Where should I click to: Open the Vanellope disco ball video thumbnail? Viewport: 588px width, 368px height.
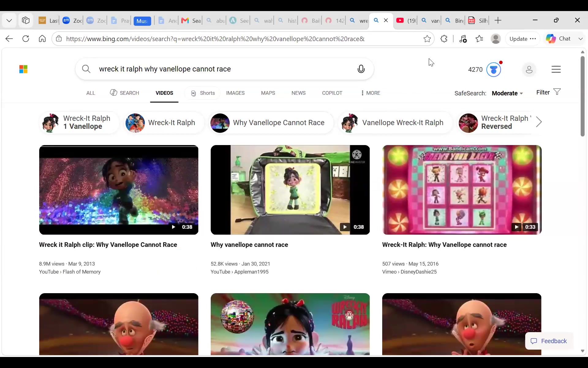coord(290,324)
